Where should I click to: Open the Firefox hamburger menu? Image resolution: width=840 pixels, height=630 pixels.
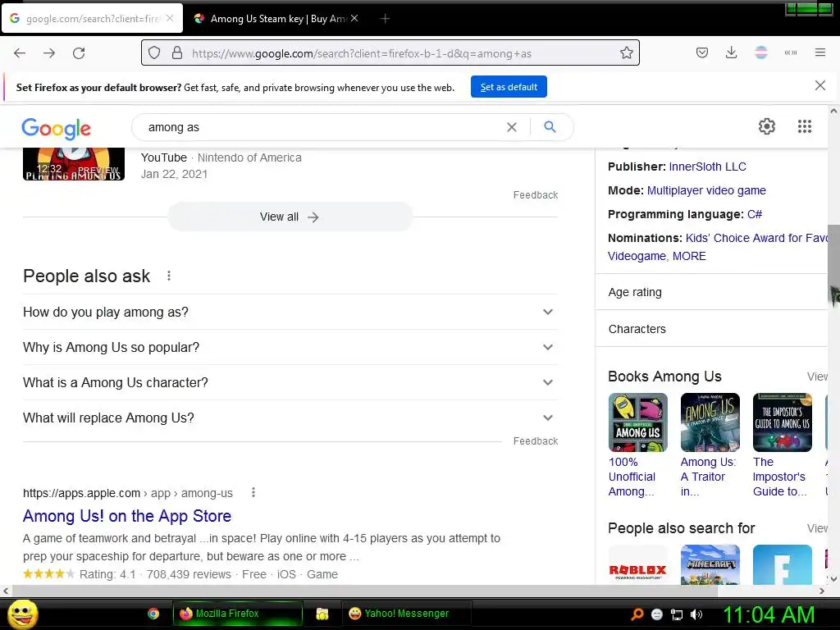point(819,52)
